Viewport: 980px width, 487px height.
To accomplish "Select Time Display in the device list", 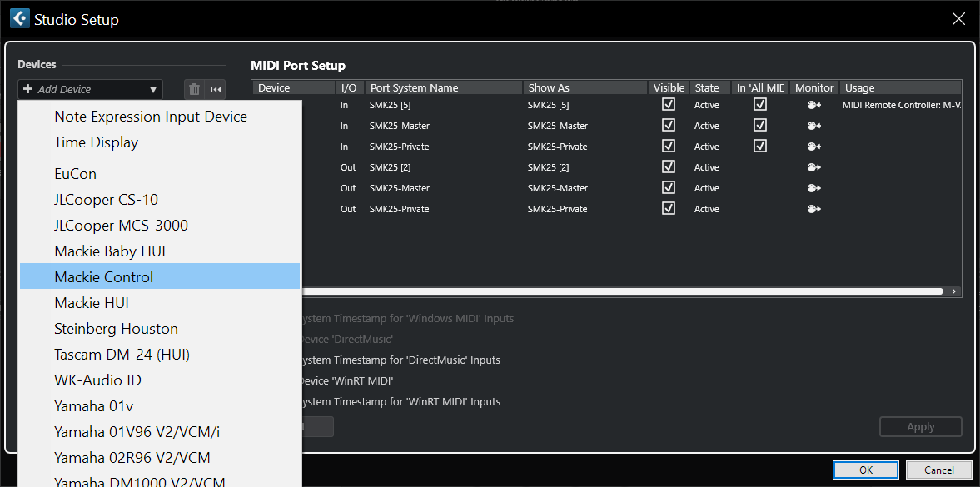I will [160, 142].
